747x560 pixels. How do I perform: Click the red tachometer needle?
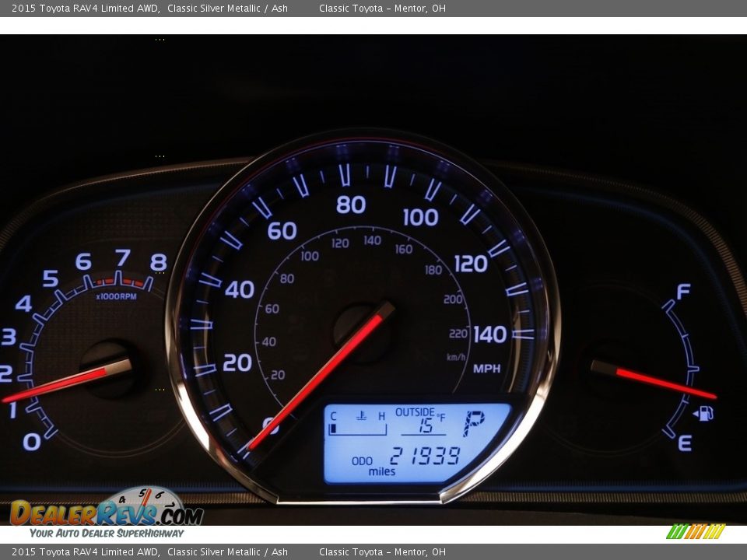62,383
